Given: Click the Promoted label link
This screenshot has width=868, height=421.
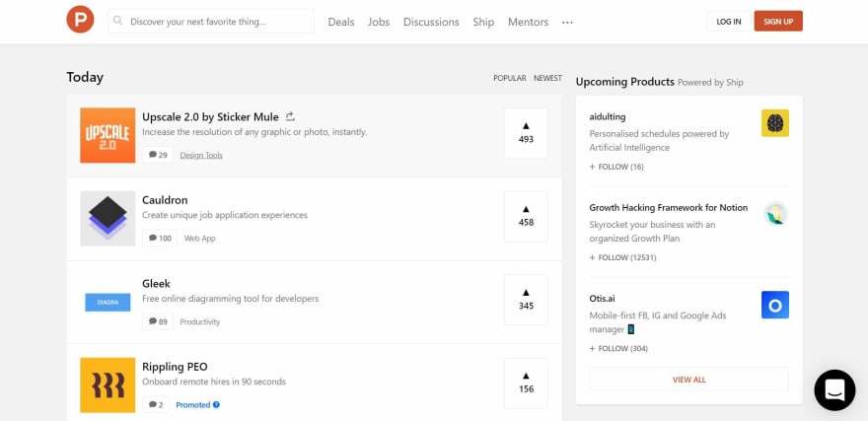Looking at the screenshot, I should 193,405.
